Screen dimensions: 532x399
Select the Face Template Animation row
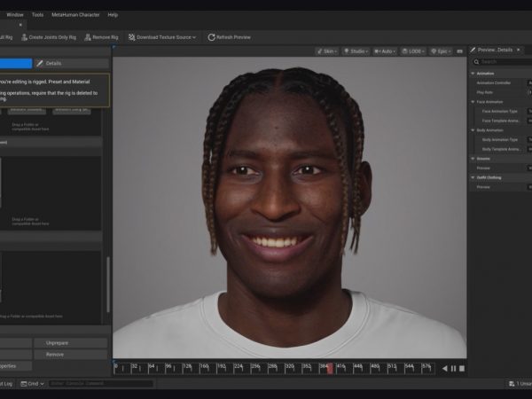pos(501,121)
